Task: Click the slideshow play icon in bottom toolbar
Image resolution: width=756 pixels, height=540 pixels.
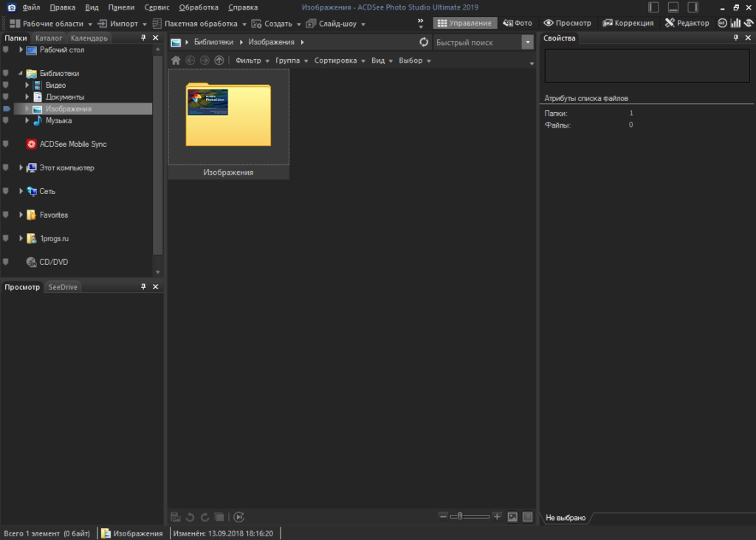Action: 239,517
